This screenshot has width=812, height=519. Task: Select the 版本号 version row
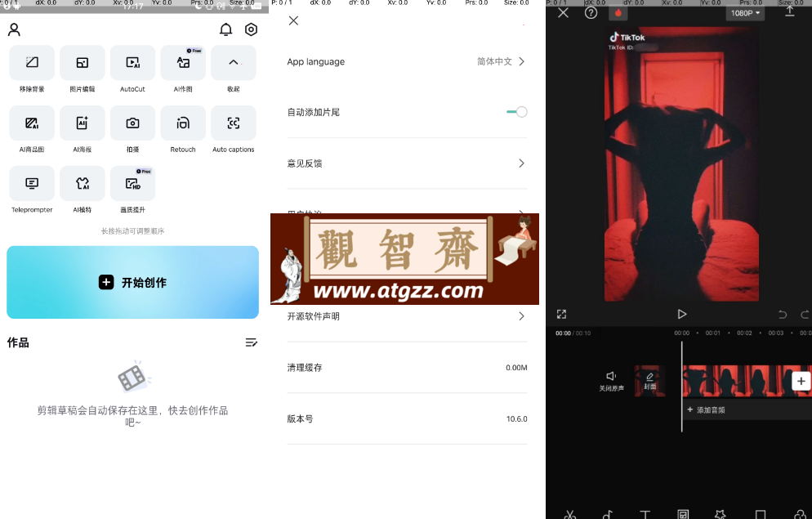pos(407,419)
